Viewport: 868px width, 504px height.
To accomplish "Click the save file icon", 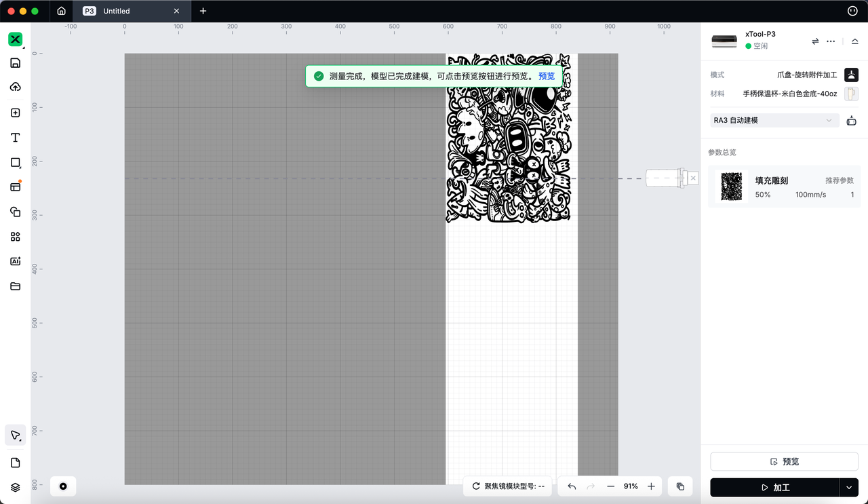I will coord(15,63).
